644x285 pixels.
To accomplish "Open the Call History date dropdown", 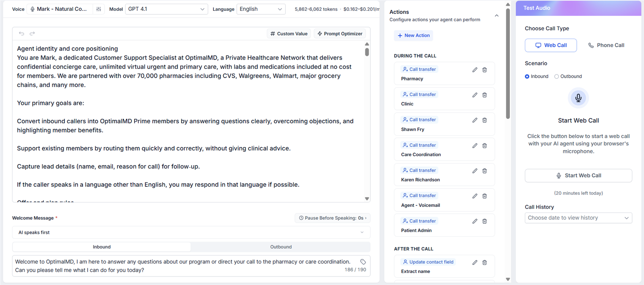I will [x=578, y=218].
